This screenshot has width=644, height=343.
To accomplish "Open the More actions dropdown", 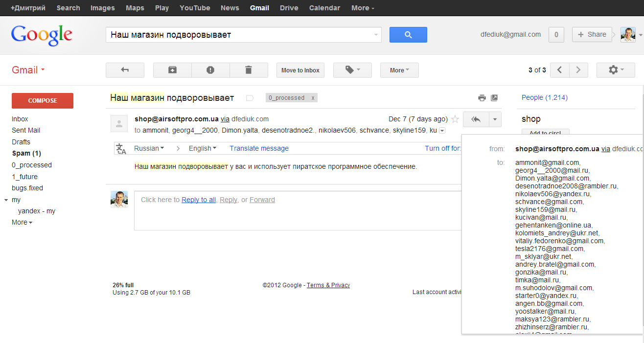I will 399,70.
